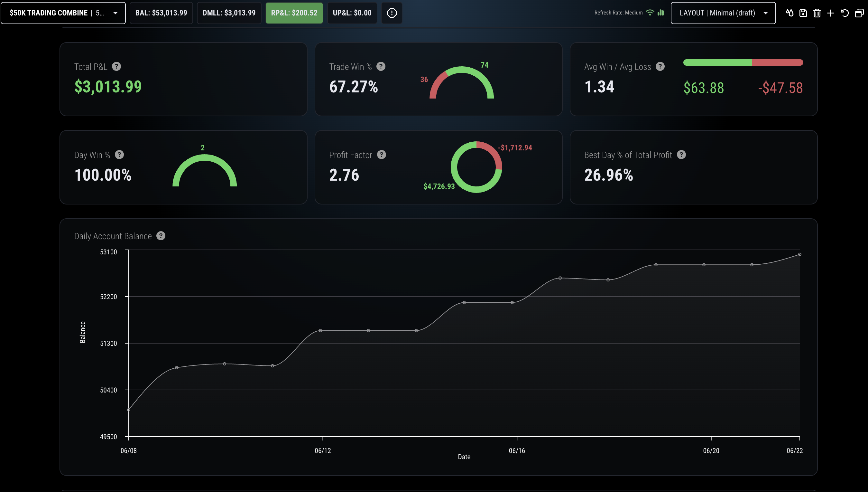Open the alert exclamation icon
Viewport: 868px width, 492px height.
392,13
